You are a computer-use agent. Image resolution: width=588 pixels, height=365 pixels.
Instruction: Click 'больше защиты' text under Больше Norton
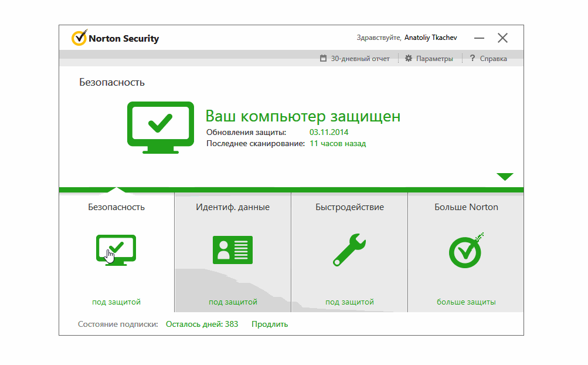[x=466, y=302]
